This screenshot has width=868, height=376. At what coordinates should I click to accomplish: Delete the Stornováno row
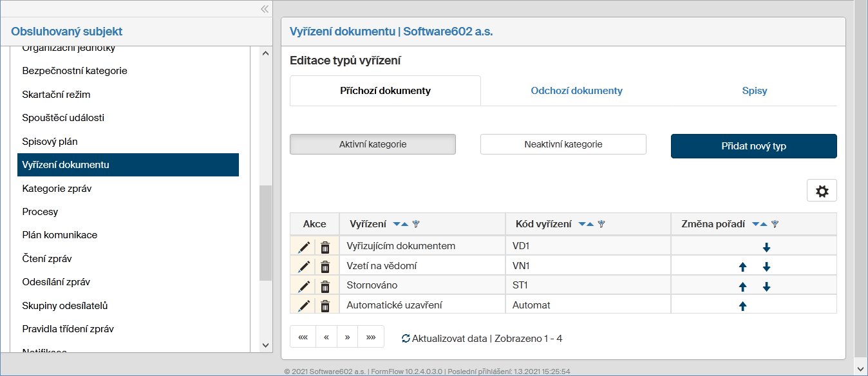[x=325, y=287]
